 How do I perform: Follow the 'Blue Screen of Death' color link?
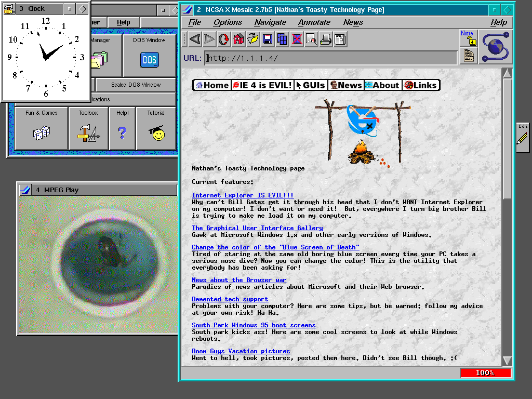(275, 247)
